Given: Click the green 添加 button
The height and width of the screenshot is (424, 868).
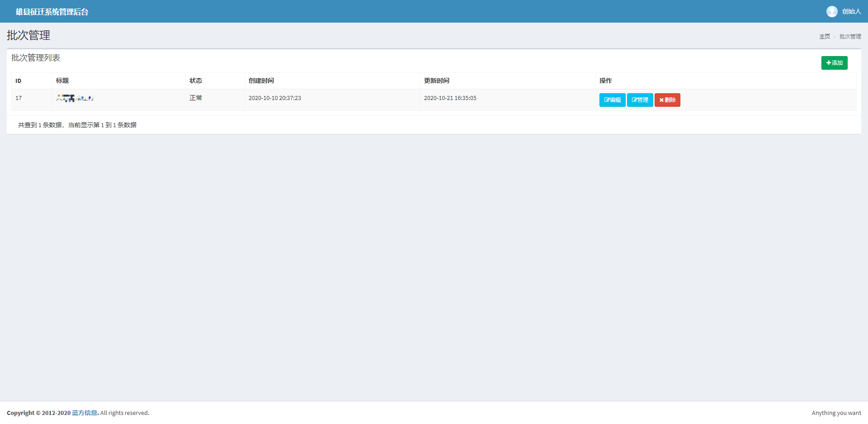Looking at the screenshot, I should click(834, 63).
